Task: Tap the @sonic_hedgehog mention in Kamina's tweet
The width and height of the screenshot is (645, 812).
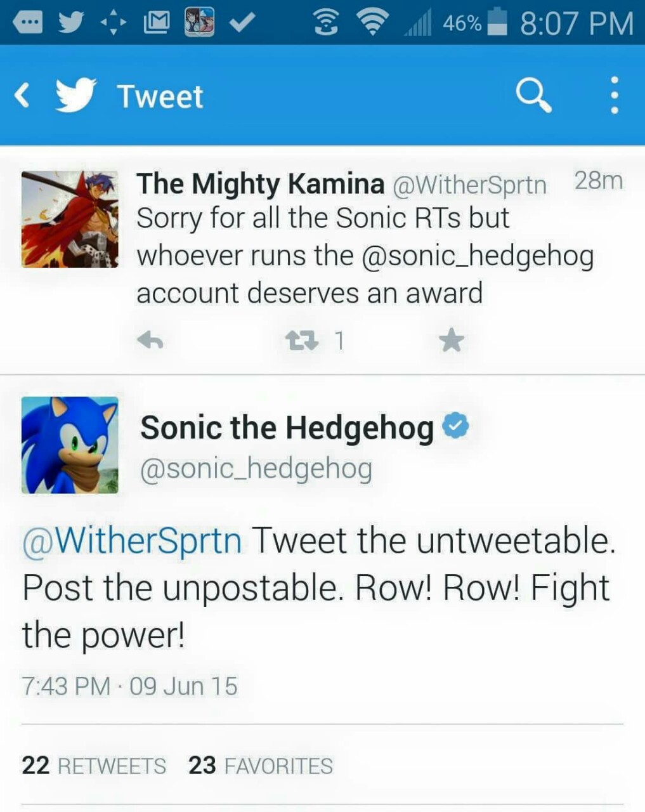Action: 478,256
